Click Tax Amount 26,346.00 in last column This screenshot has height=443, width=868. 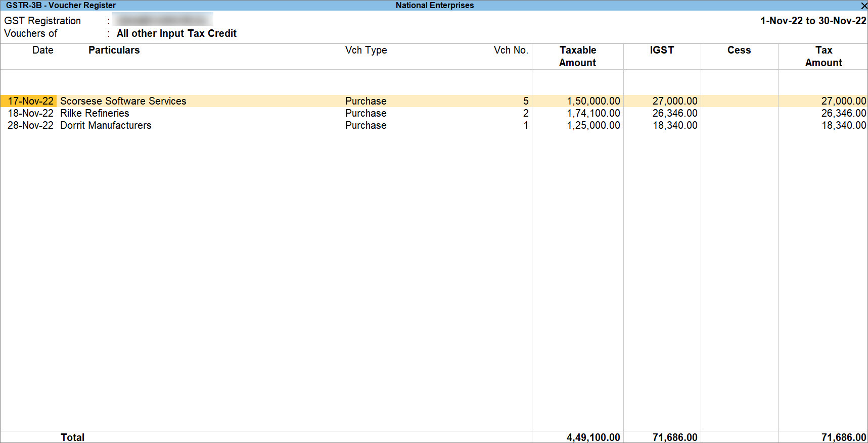(844, 113)
